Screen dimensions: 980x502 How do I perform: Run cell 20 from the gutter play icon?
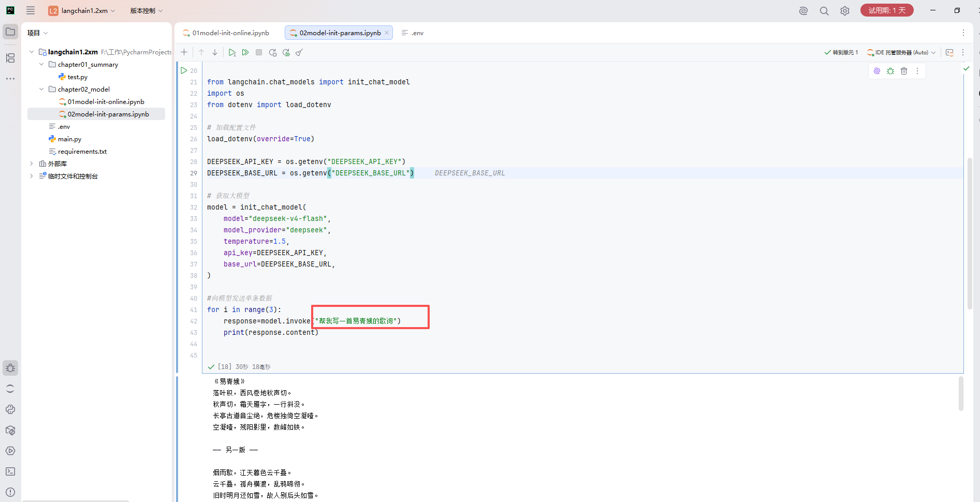[x=184, y=70]
